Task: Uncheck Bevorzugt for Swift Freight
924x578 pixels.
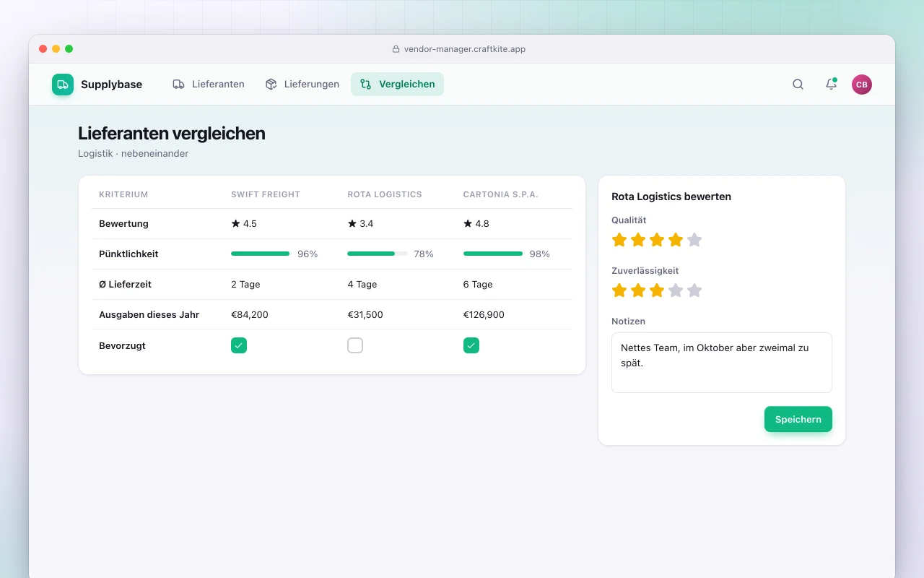Action: [239, 345]
